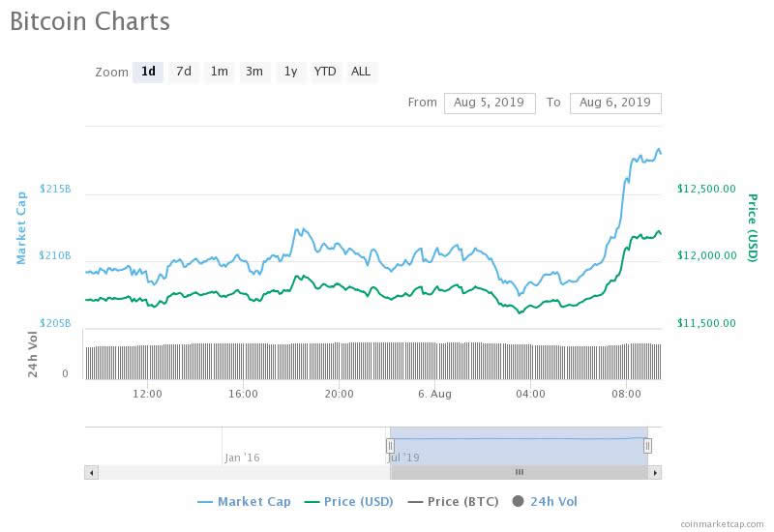Click the navigator scrollbar track left of thumb
The image size is (774, 532).
tap(244, 473)
